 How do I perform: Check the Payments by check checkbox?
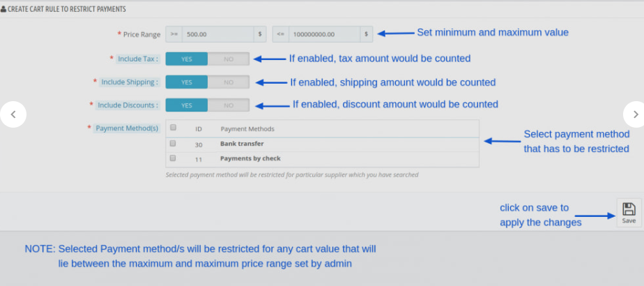pyautogui.click(x=173, y=158)
